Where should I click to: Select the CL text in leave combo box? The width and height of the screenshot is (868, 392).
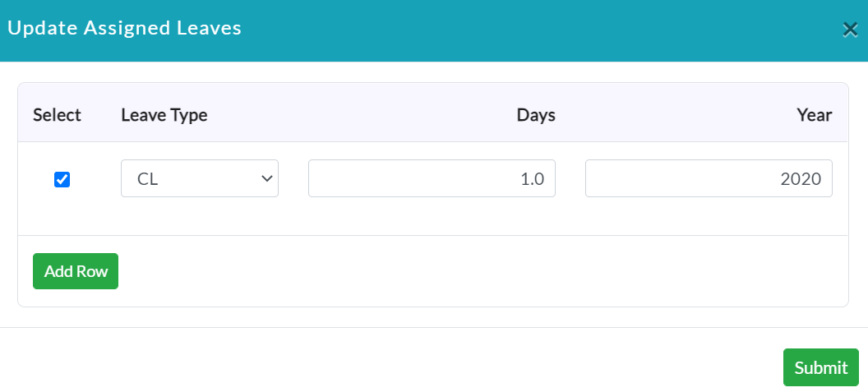(x=148, y=179)
